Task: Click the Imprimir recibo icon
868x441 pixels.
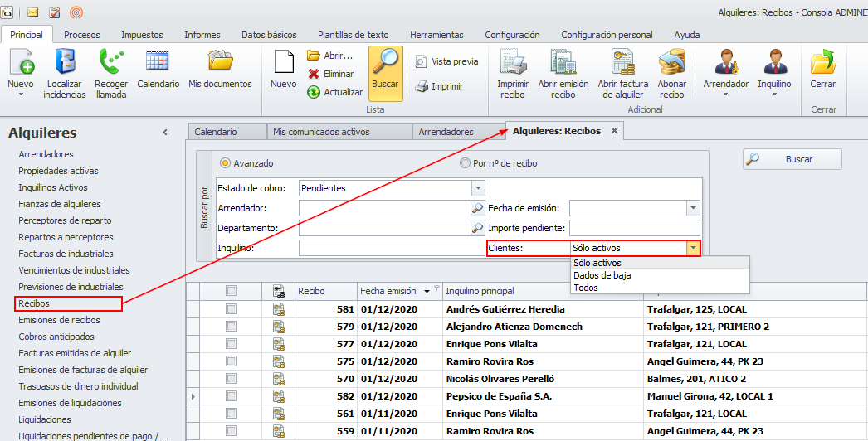Action: pos(513,64)
